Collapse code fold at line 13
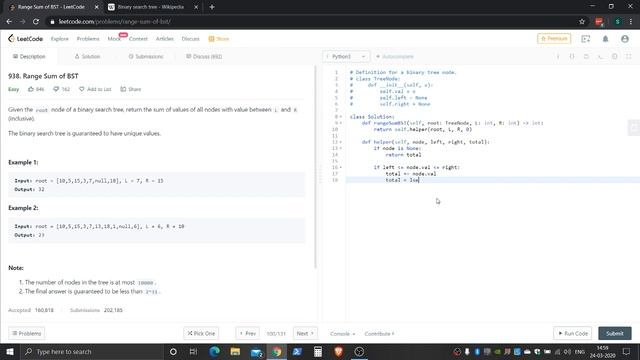 [x=341, y=148]
